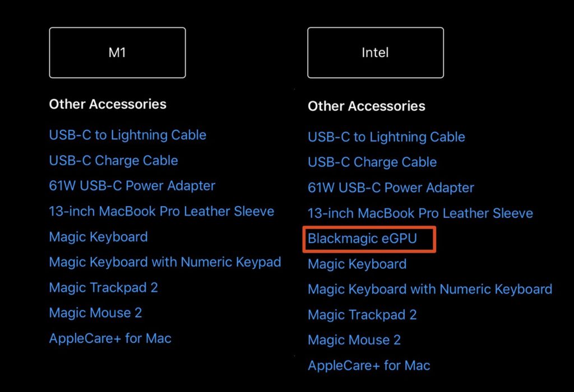
Task: Open USB-C Charge Cable in M1 column
Action: (x=113, y=160)
